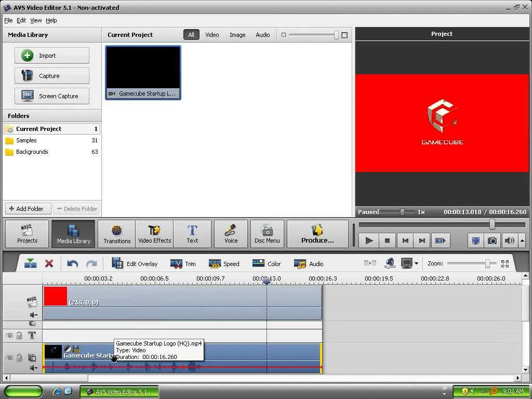532x399 pixels.
Task: Select the Current Project folder
Action: (x=52, y=129)
